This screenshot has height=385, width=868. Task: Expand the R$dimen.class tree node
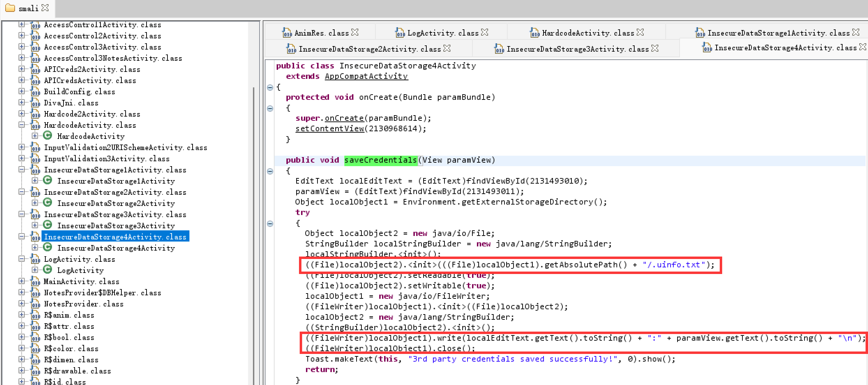point(22,359)
